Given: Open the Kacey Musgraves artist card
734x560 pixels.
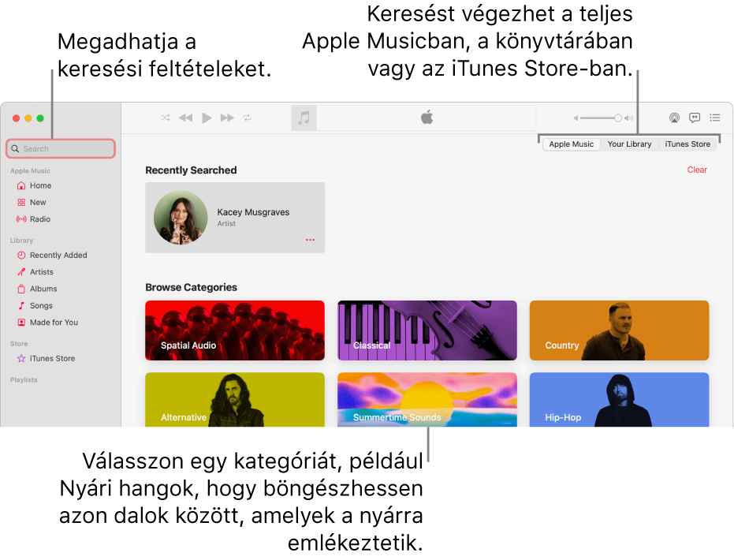Looking at the screenshot, I should click(x=235, y=218).
